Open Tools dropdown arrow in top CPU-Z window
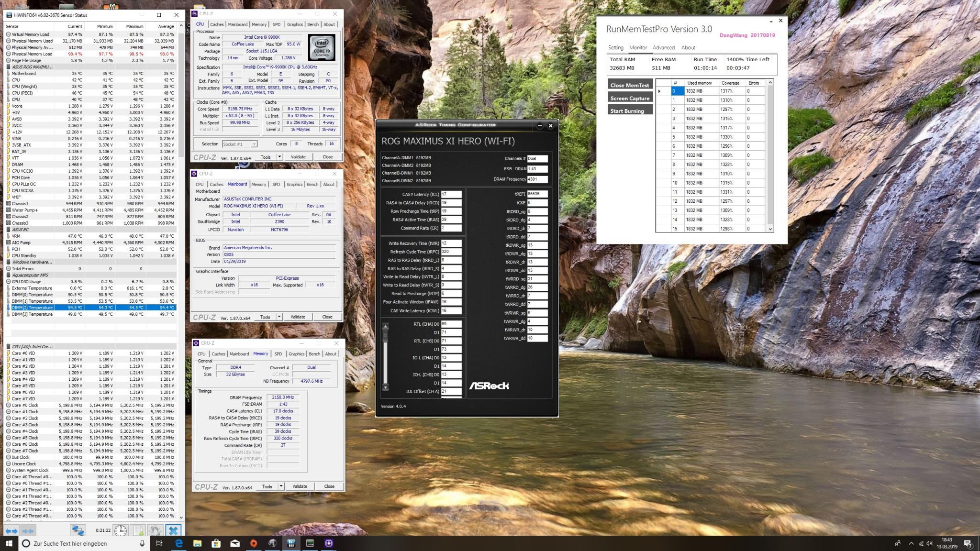980x551 pixels. 279,157
